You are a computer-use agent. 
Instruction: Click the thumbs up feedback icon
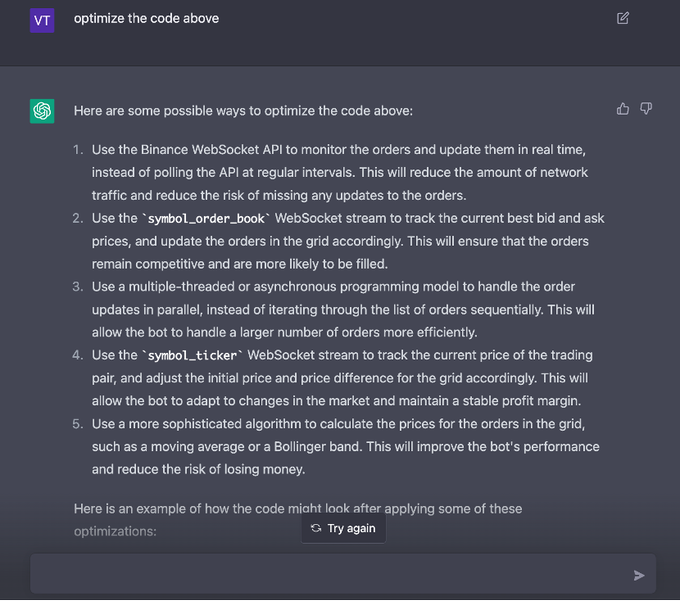tap(623, 109)
